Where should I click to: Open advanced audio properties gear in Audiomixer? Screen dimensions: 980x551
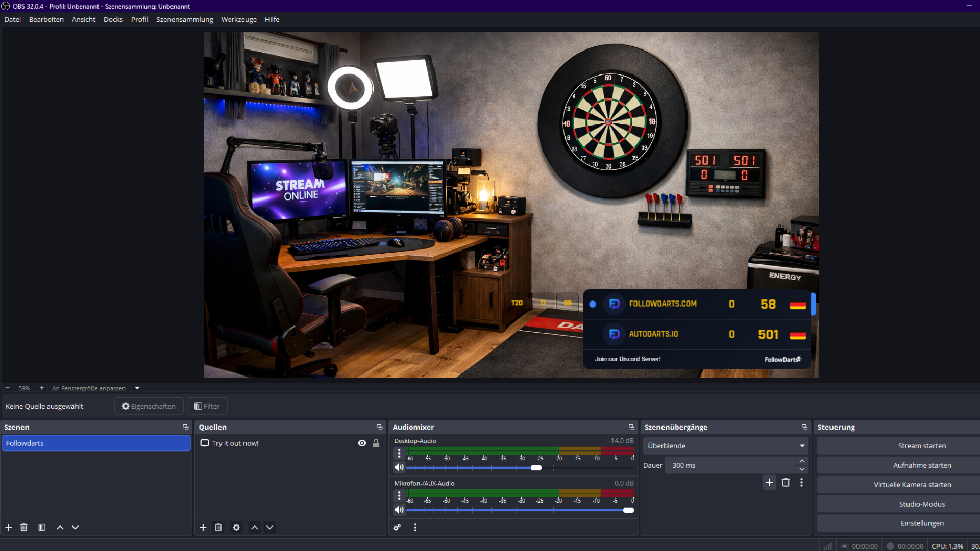[397, 527]
